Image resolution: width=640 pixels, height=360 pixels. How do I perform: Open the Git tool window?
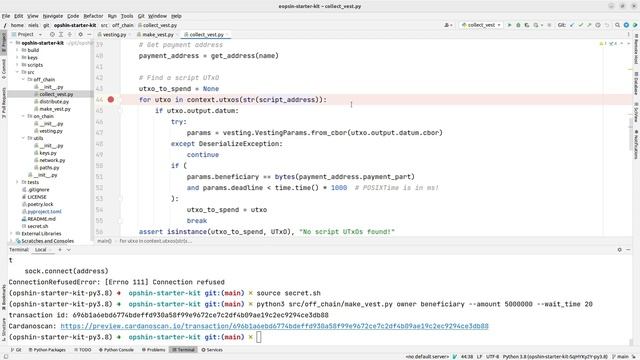(16, 350)
